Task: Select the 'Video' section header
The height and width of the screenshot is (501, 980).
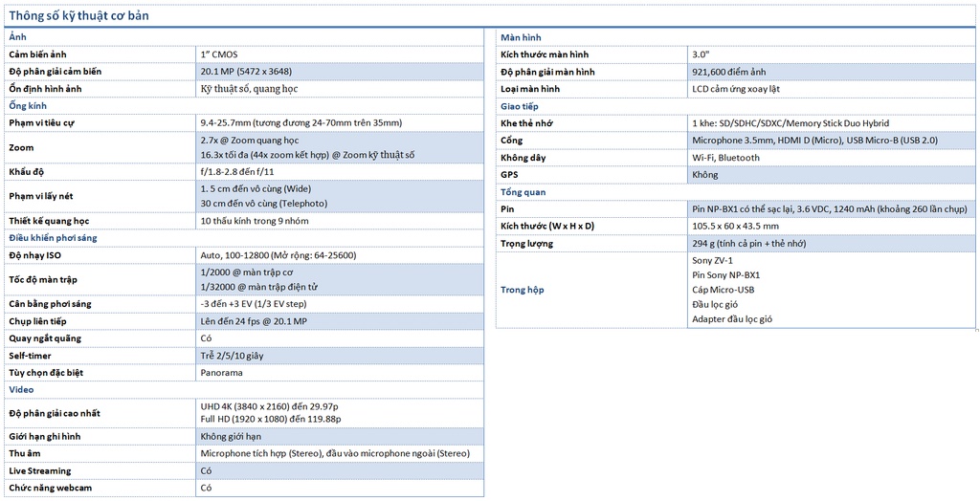Action: point(21,389)
